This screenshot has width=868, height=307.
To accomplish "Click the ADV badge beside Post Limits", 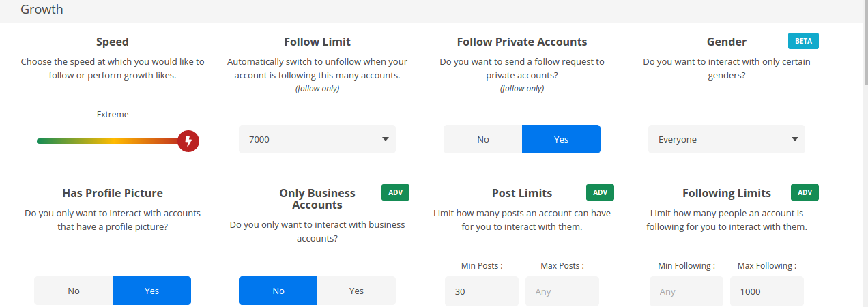I will pyautogui.click(x=600, y=192).
